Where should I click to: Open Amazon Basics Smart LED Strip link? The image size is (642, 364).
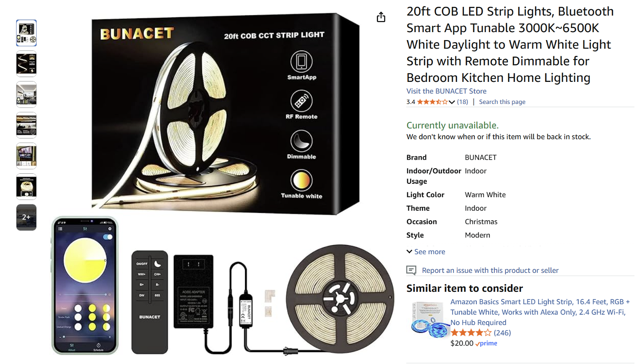[540, 312]
